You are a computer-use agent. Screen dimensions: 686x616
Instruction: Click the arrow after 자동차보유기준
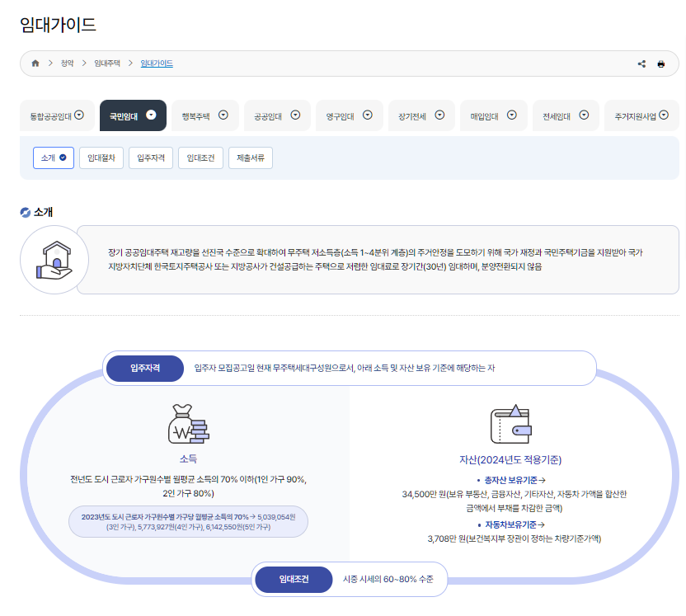tap(540, 525)
